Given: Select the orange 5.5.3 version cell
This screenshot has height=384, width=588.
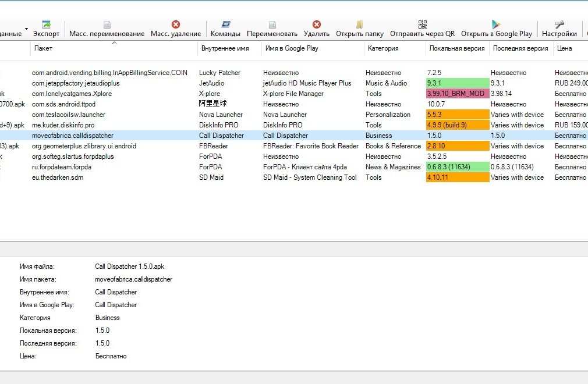Looking at the screenshot, I should (458, 115).
